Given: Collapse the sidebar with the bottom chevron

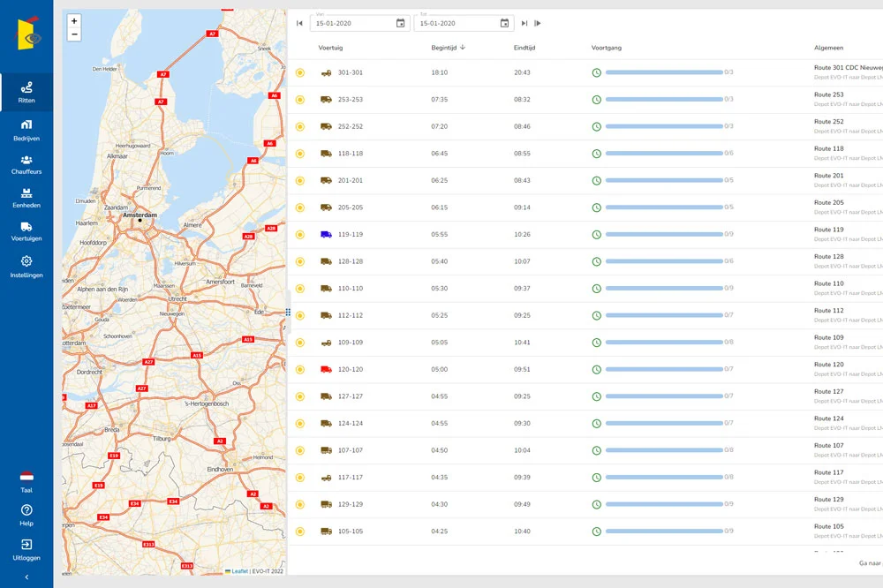Looking at the screenshot, I should [x=26, y=577].
